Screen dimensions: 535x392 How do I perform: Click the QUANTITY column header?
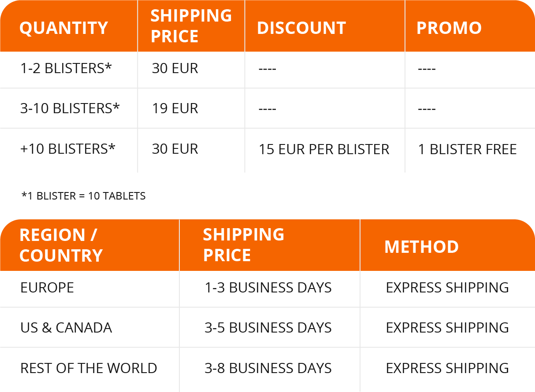64,28
